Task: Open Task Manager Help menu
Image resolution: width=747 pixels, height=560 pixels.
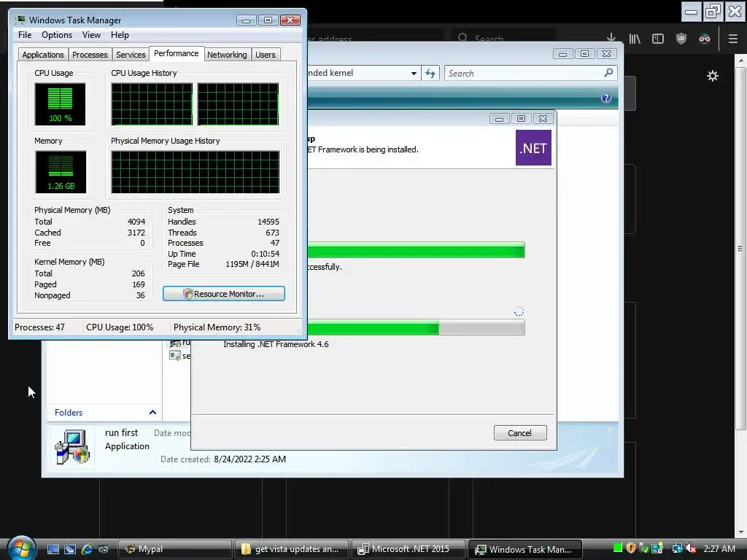Action: 120,35
